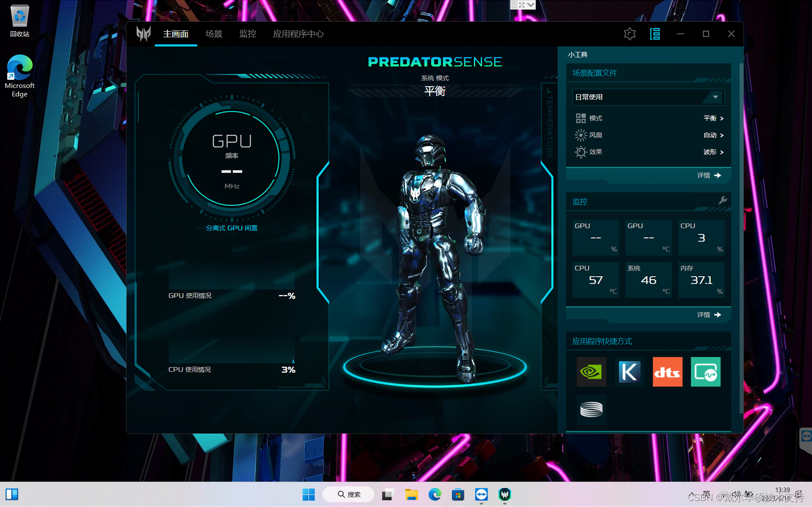Viewport: 812px width, 507px height.
Task: Expand 效果 波形 setting chevron
Action: click(x=721, y=152)
